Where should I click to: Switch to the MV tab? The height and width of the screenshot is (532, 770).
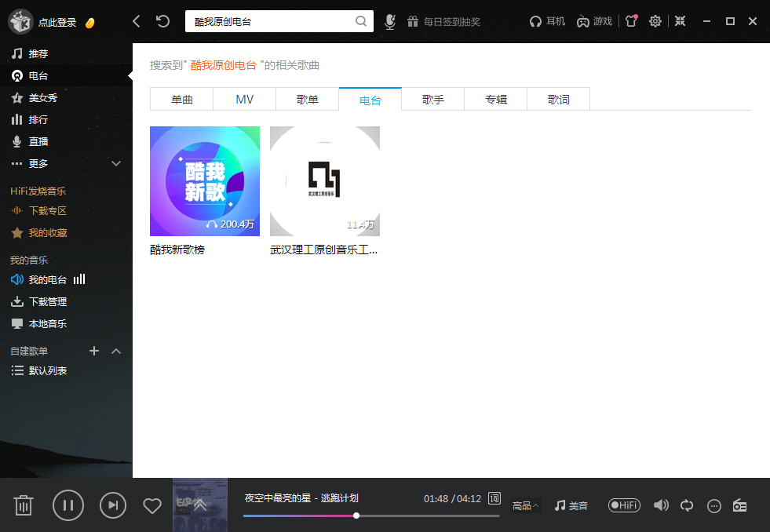coord(244,98)
